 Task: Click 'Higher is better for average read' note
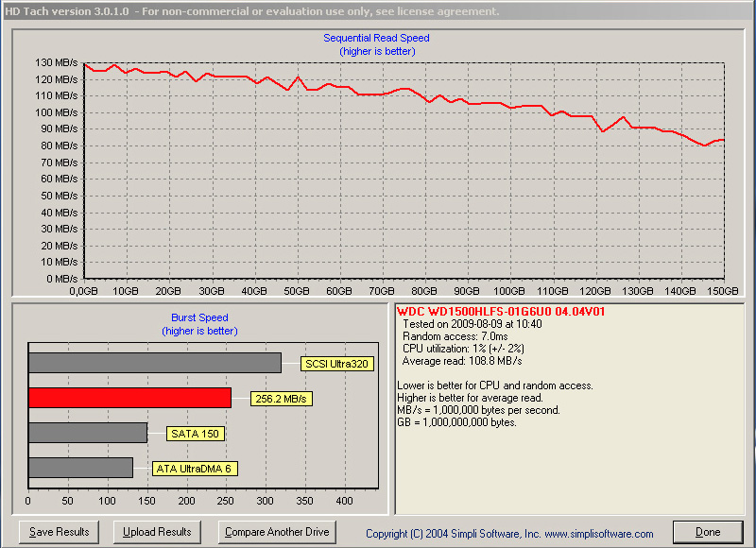tap(470, 398)
